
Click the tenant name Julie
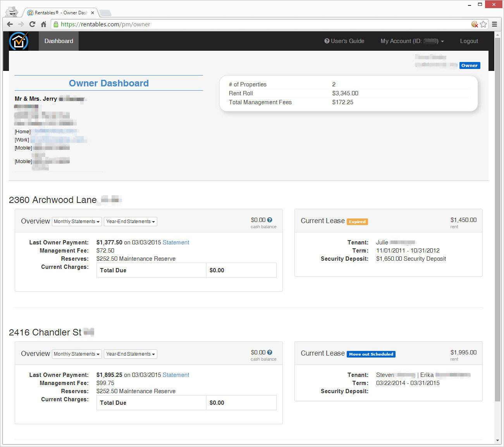[382, 242]
